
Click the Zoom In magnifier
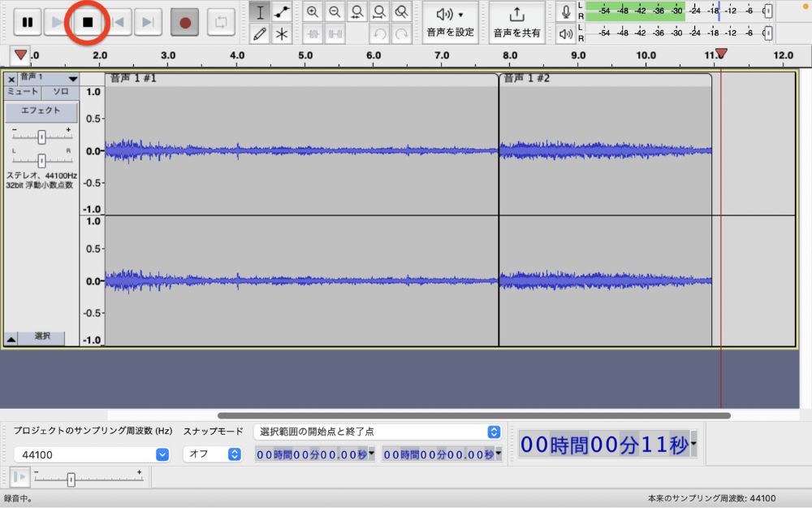coord(313,12)
